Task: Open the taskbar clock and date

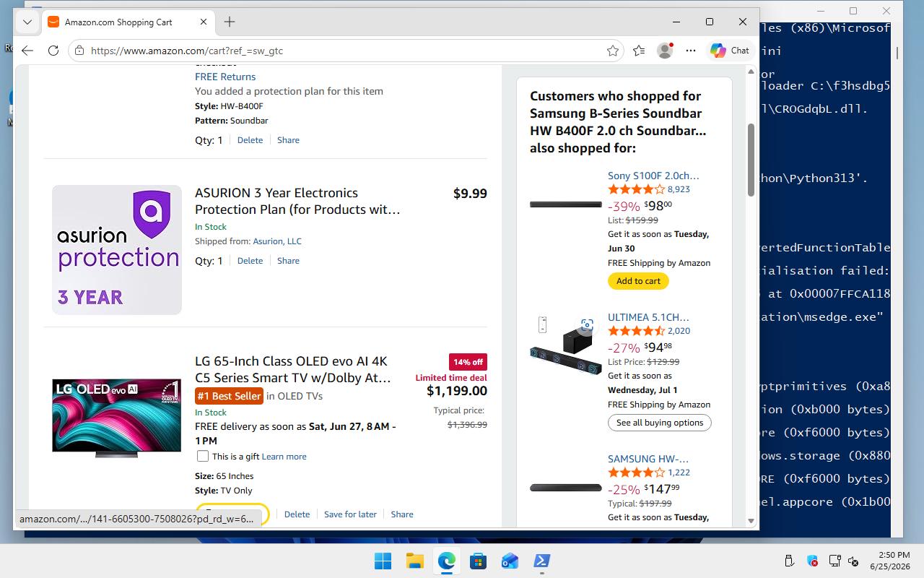Action: click(889, 561)
